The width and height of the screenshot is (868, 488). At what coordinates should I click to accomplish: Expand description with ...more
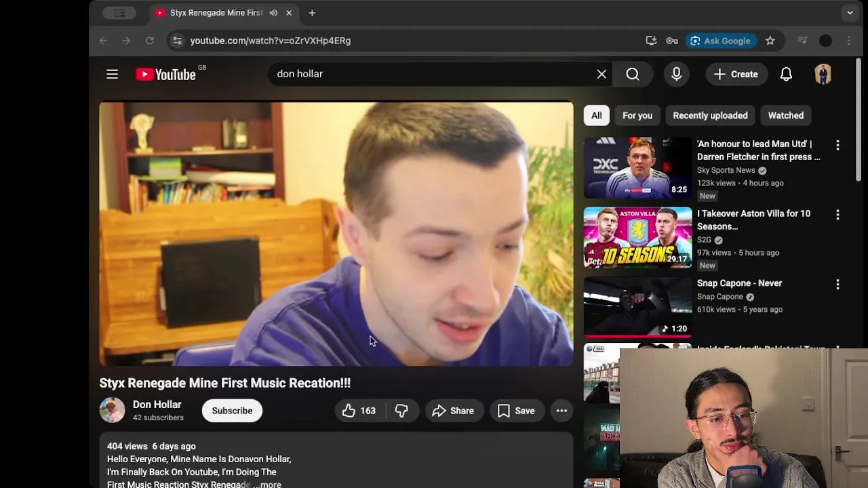tap(268, 484)
